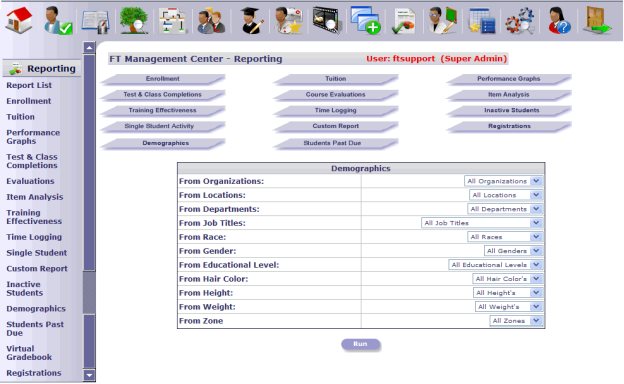
Task: Open the table with star icon
Action: 482,21
